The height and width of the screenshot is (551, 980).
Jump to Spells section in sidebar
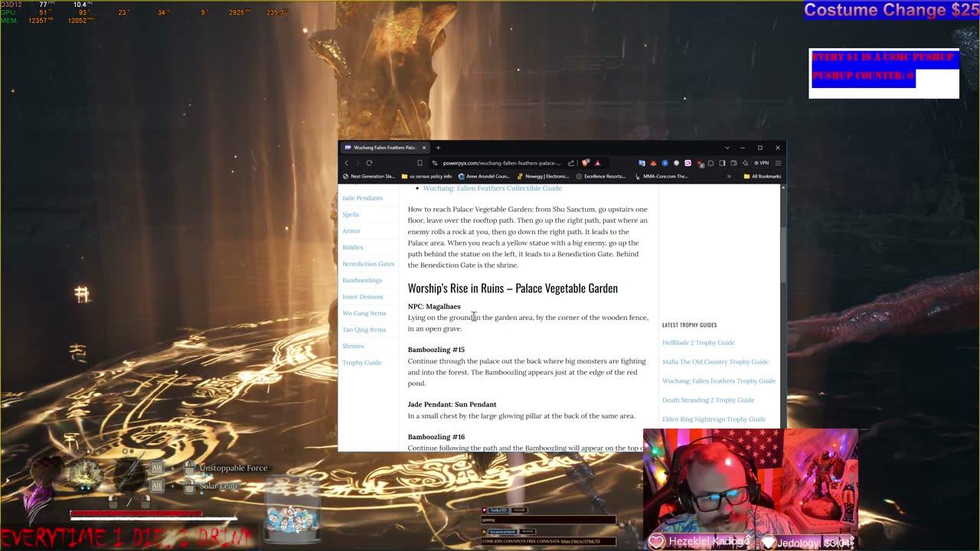(x=351, y=214)
